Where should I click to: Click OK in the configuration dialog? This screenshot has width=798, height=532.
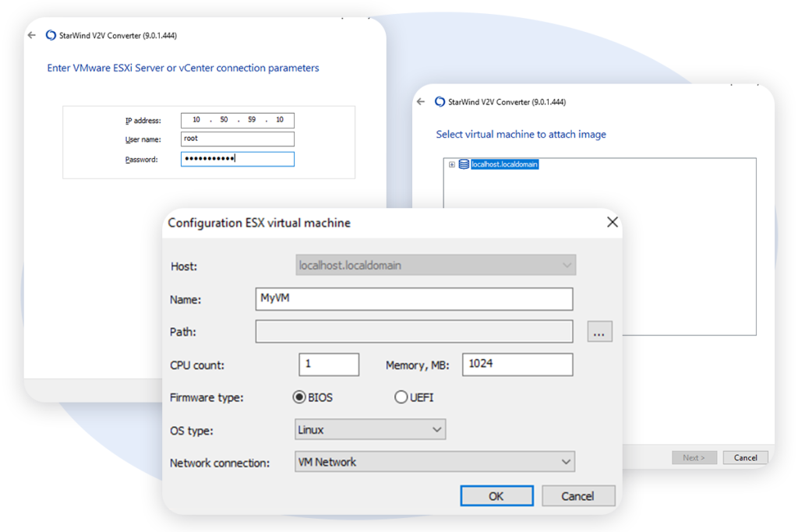coord(496,496)
